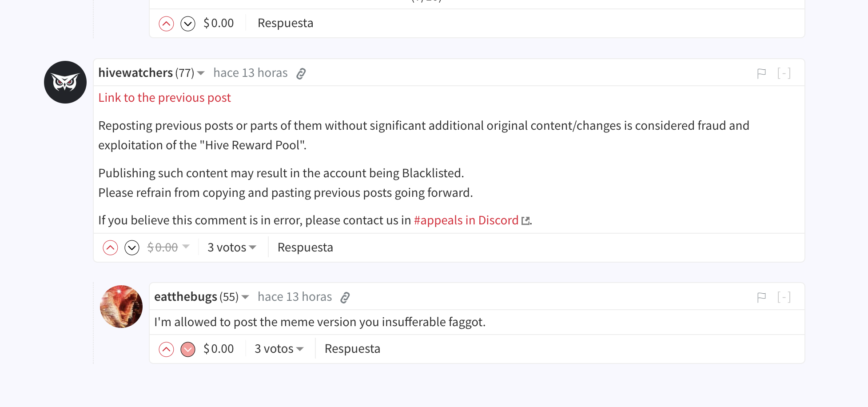Collapse the hivewatchers comment thread
The width and height of the screenshot is (868, 407).
784,73
